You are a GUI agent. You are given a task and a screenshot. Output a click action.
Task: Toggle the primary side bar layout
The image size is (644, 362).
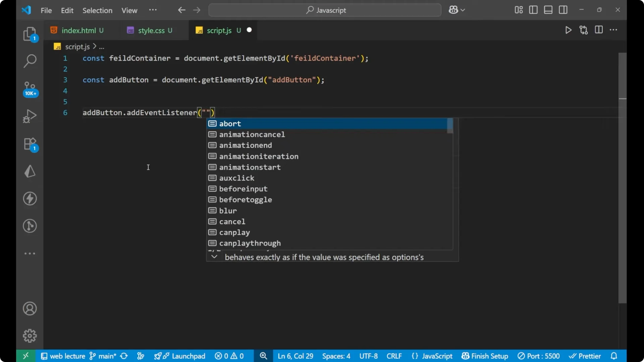pos(533,10)
